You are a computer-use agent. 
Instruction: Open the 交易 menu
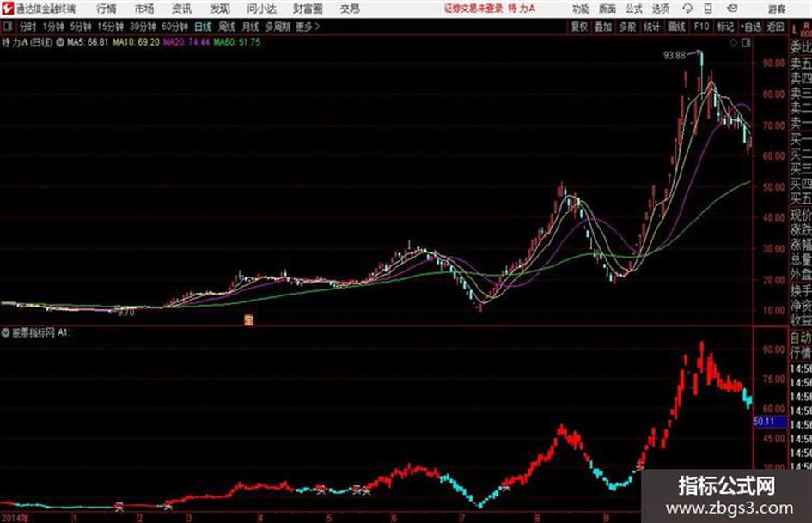(350, 9)
